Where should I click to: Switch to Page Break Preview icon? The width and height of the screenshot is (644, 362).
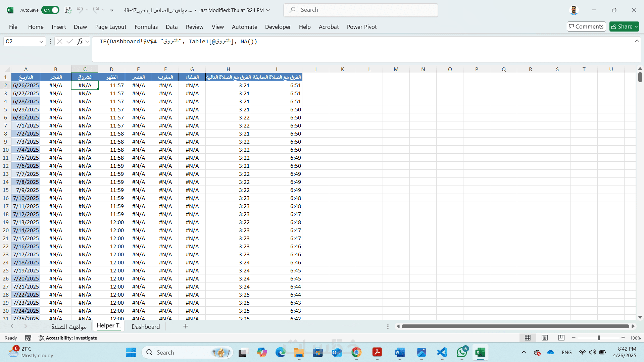tap(561, 338)
